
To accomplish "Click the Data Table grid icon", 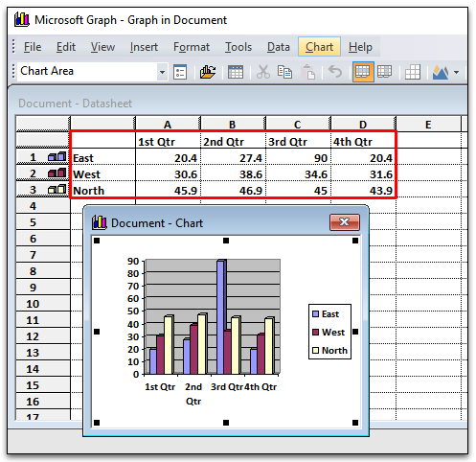I will (413, 72).
